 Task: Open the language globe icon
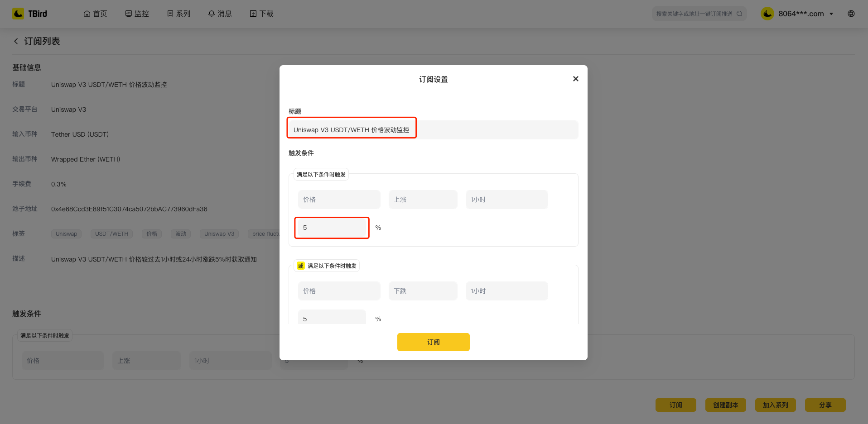tap(851, 14)
